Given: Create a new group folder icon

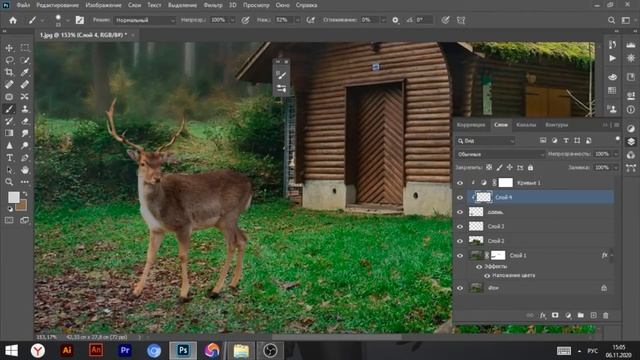Looking at the screenshot, I should click(x=580, y=315).
